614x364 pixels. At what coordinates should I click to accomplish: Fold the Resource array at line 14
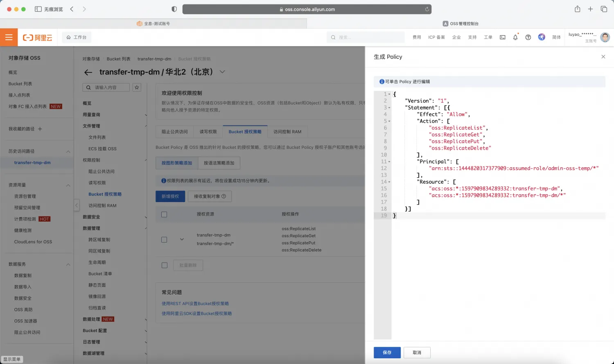(x=389, y=182)
